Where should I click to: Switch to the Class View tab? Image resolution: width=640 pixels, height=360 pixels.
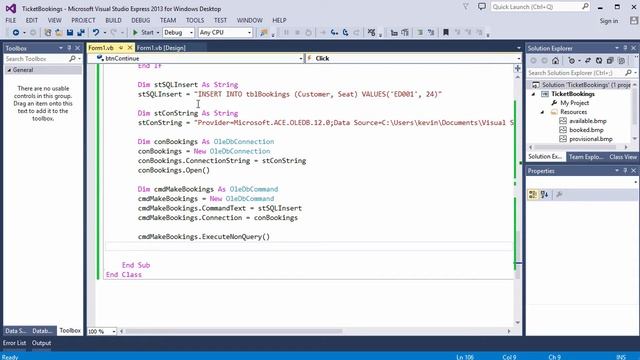[622, 157]
